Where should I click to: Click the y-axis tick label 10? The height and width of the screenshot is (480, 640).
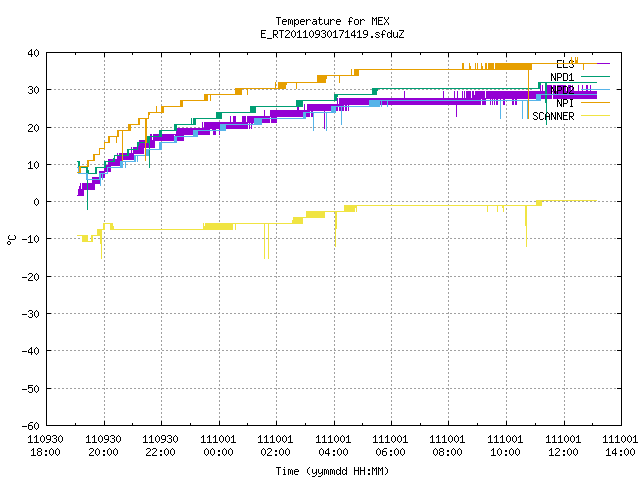(x=33, y=165)
